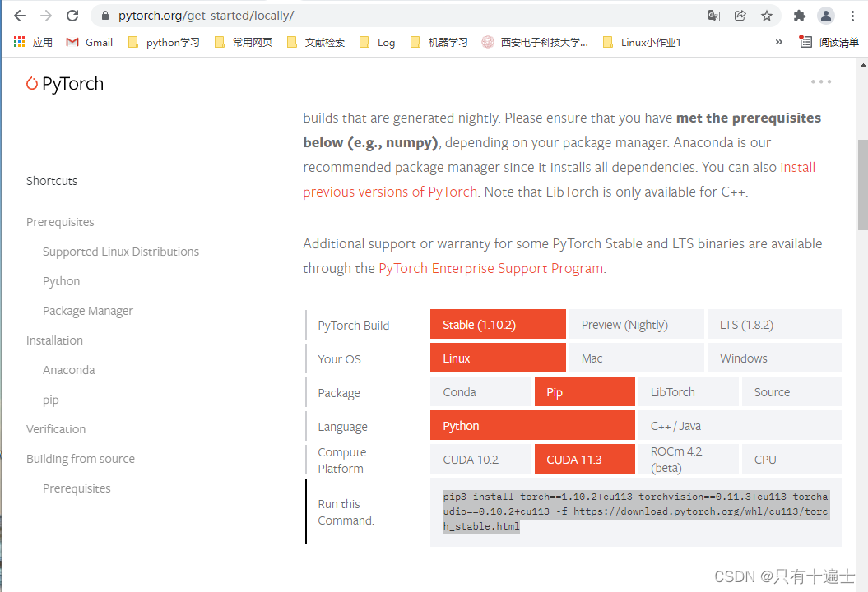Open the extensions puzzle icon
Image resolution: width=868 pixels, height=592 pixels.
pos(800,16)
